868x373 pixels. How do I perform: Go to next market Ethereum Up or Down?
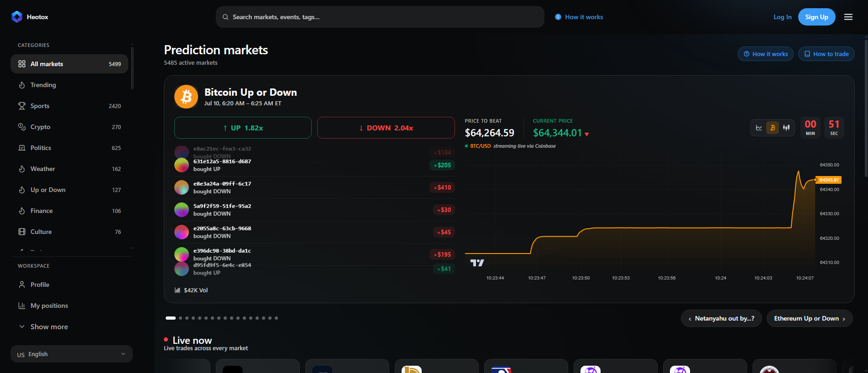810,318
